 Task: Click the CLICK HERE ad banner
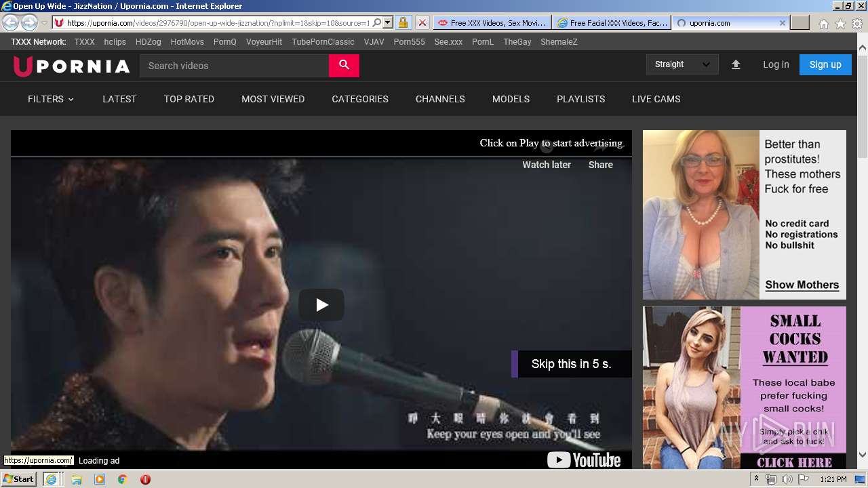[793, 463]
